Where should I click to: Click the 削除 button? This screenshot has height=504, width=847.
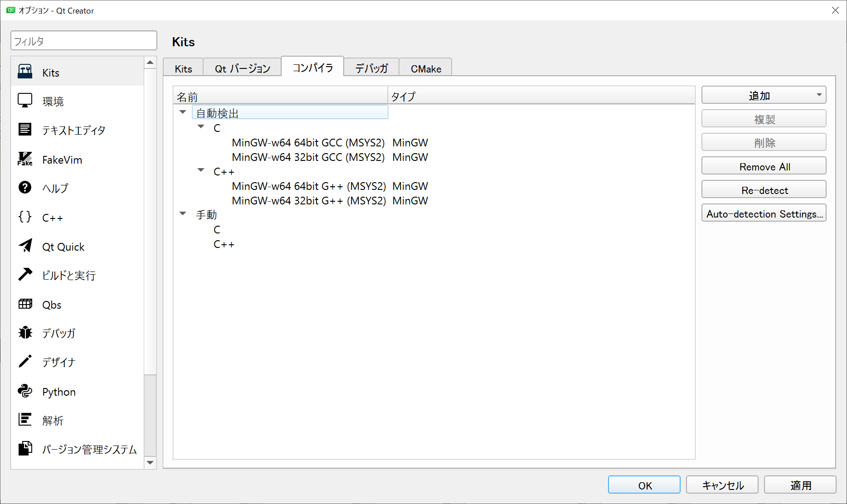pyautogui.click(x=764, y=142)
